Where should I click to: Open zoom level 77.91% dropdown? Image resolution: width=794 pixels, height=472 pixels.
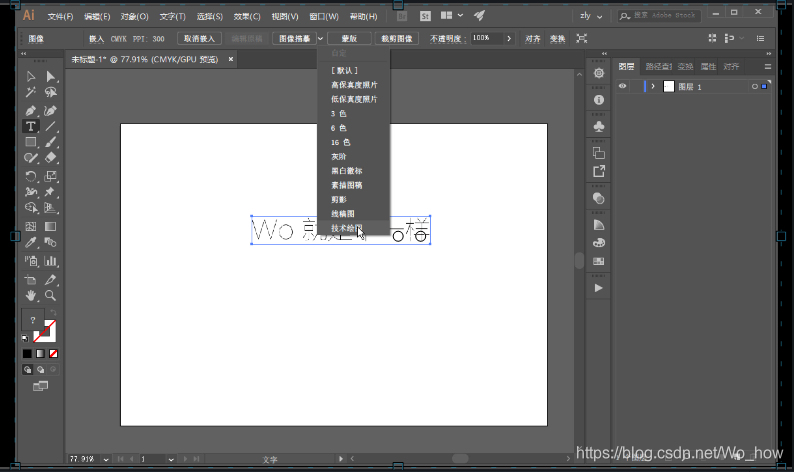coord(106,459)
